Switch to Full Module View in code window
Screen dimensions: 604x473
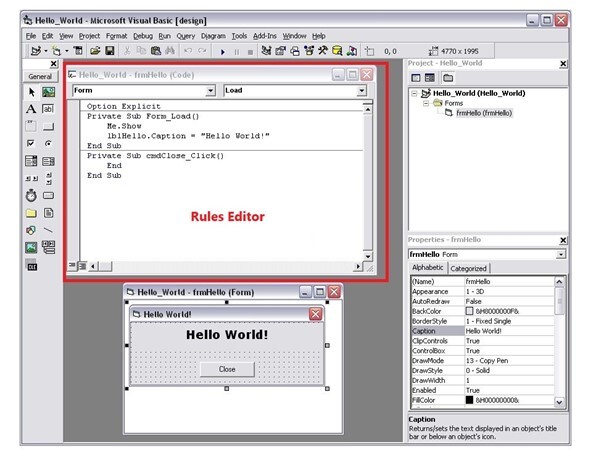pyautogui.click(x=82, y=265)
